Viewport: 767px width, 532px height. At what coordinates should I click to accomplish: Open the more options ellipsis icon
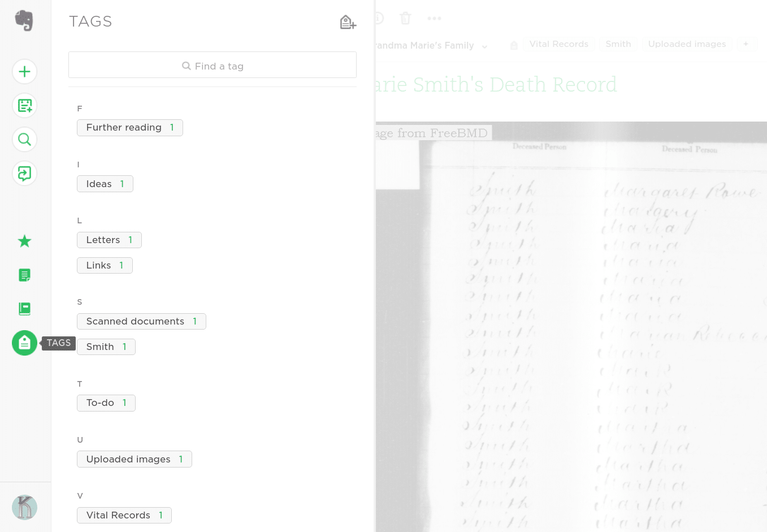pos(434,19)
